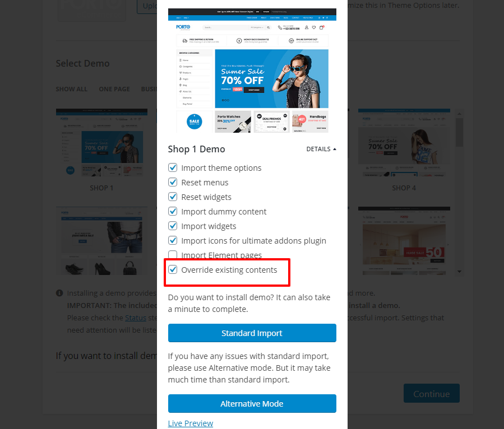Toggle Import widgets checkbox

coord(173,226)
